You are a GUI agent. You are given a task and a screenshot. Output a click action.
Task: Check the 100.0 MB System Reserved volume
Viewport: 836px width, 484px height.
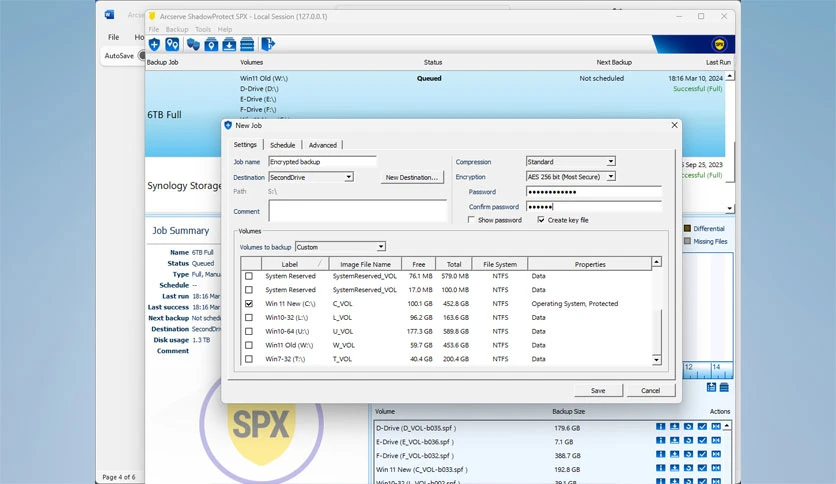coord(249,290)
